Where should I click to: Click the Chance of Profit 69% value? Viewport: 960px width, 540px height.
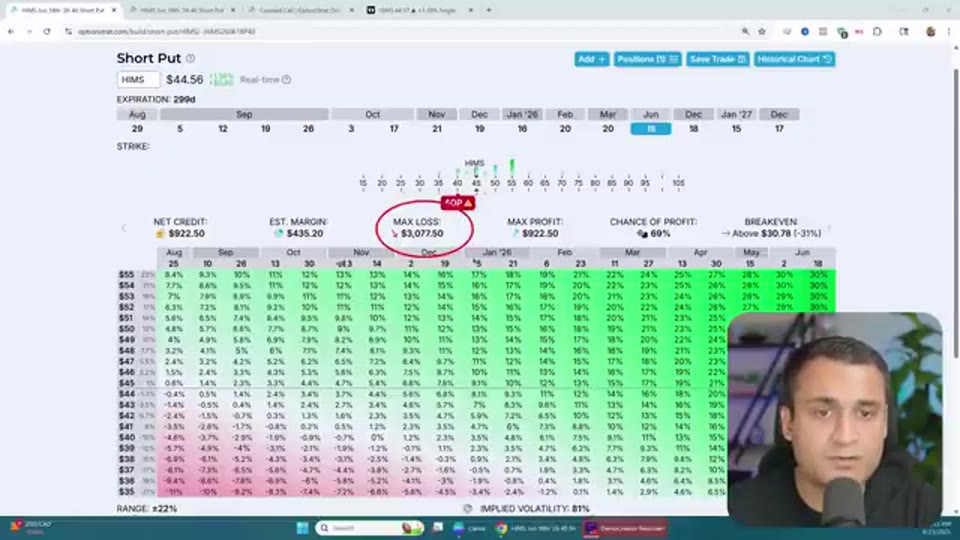(x=660, y=234)
